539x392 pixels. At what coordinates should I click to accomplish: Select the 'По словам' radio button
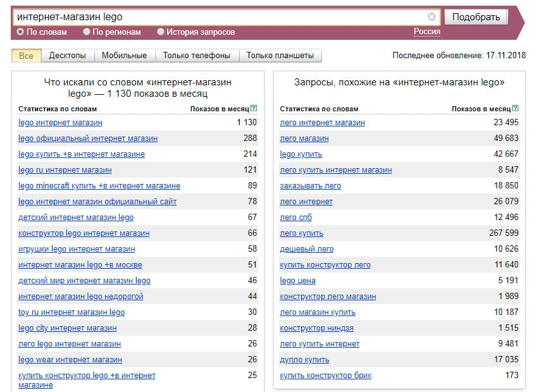pyautogui.click(x=20, y=32)
